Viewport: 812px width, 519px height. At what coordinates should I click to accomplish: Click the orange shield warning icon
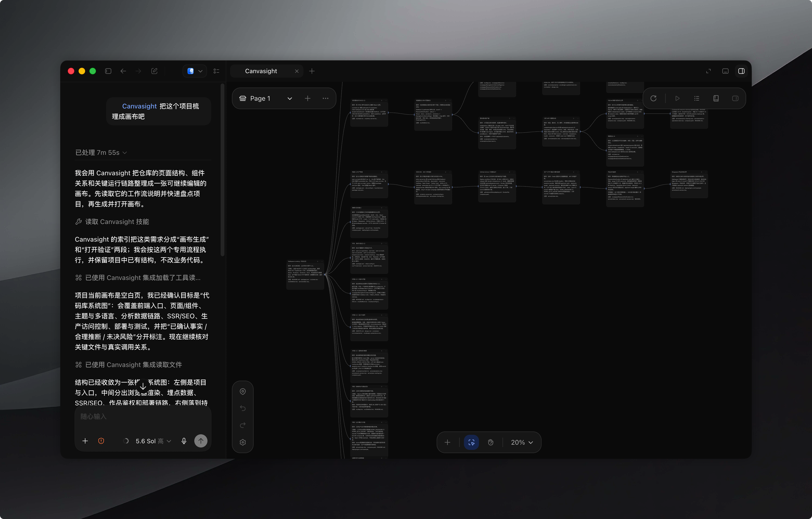pyautogui.click(x=101, y=441)
